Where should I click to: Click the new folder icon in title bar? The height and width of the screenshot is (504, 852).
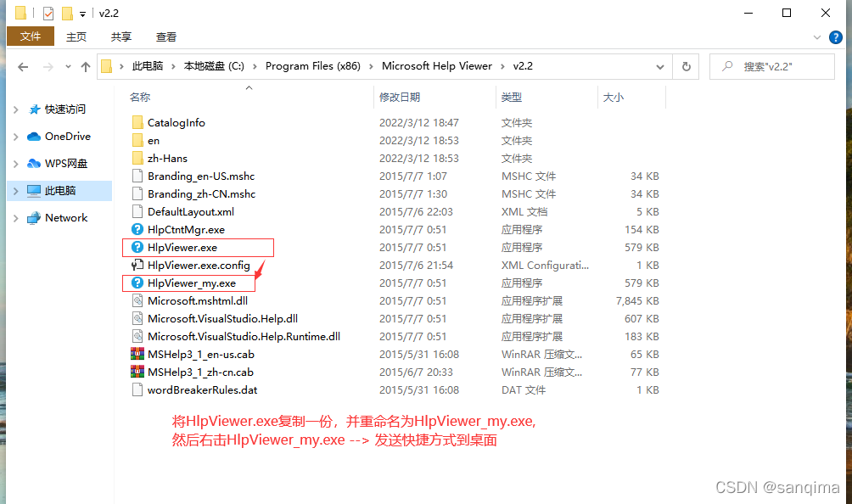67,13
